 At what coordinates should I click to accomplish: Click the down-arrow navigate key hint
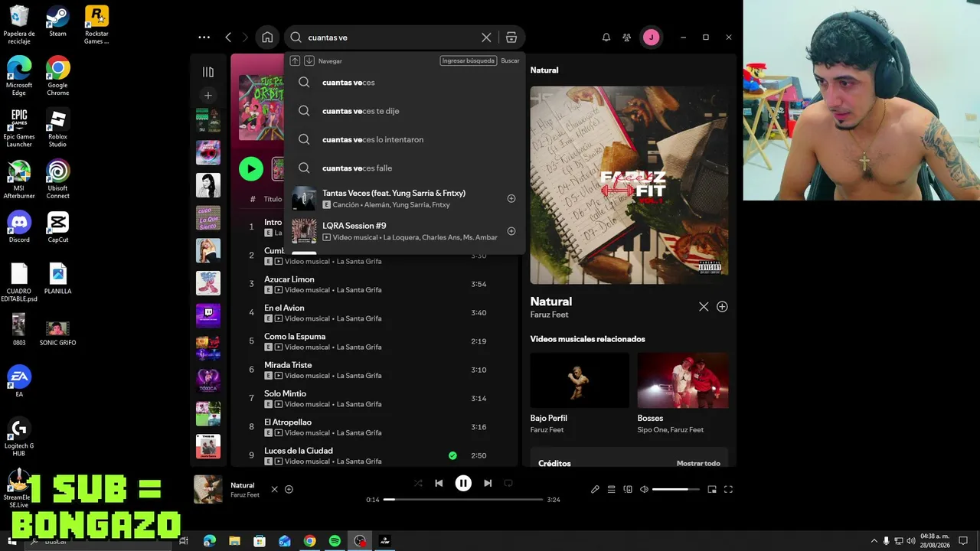pos(309,60)
